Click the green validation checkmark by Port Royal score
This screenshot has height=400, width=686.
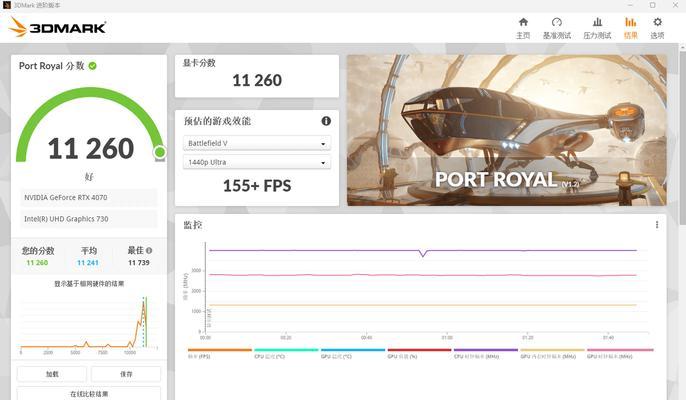tap(92, 66)
